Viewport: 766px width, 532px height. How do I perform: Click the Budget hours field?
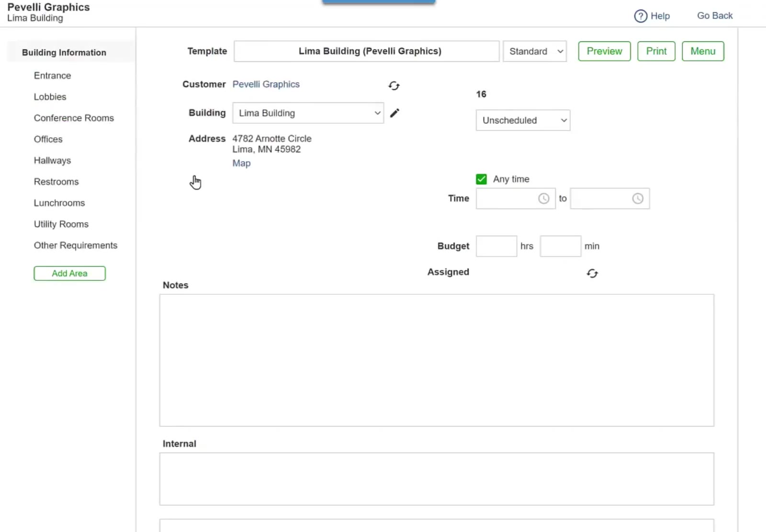496,246
